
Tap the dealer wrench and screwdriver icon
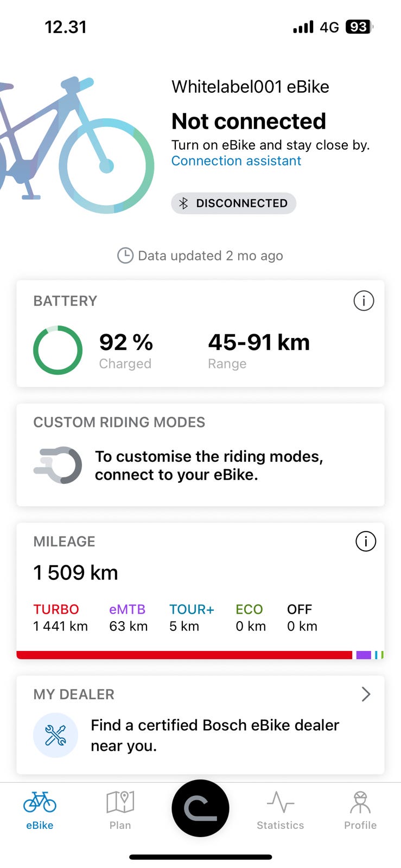55,735
